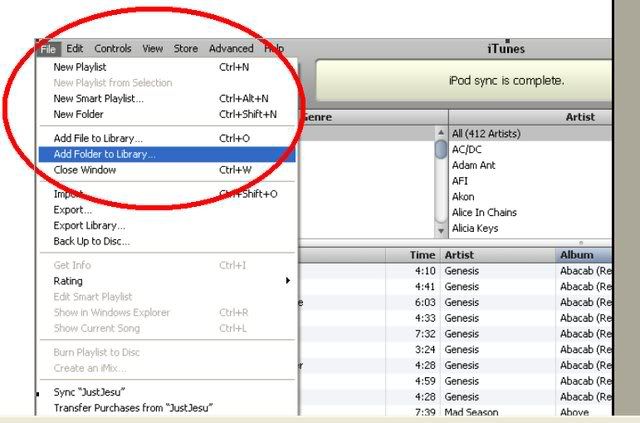Sort tracks by the Album column header

pyautogui.click(x=581, y=255)
